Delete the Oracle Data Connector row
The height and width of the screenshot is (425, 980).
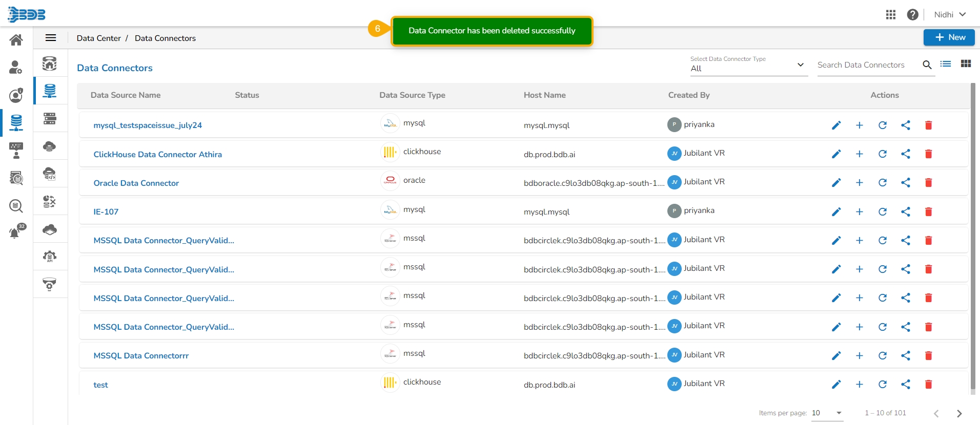(928, 183)
